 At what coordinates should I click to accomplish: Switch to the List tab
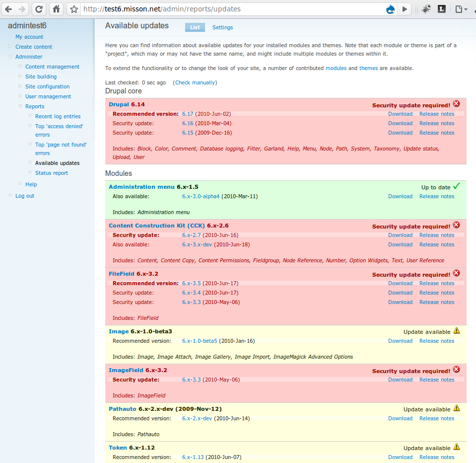click(195, 27)
